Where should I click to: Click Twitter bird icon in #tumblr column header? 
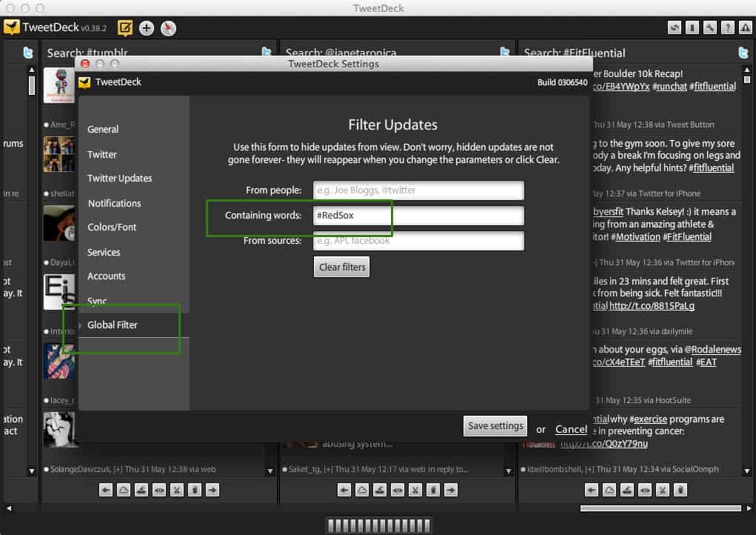266,52
